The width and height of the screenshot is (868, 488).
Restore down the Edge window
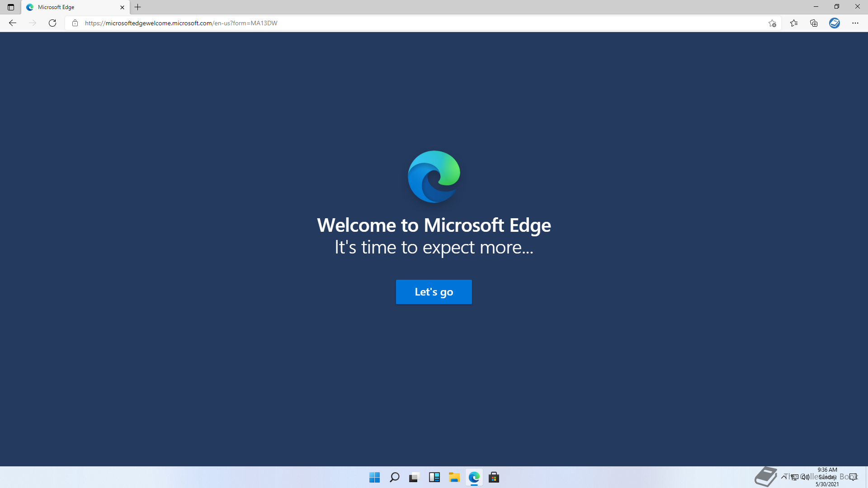[x=837, y=7]
